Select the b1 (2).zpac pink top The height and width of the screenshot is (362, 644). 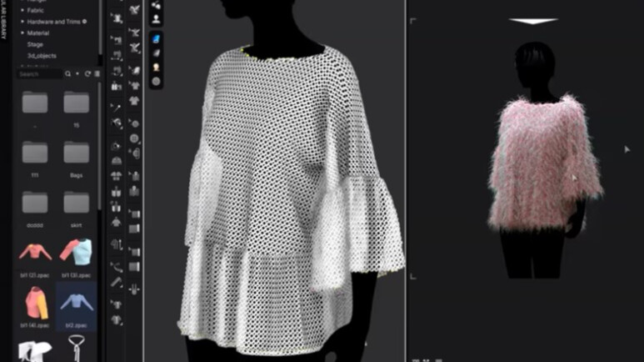pyautogui.click(x=35, y=252)
